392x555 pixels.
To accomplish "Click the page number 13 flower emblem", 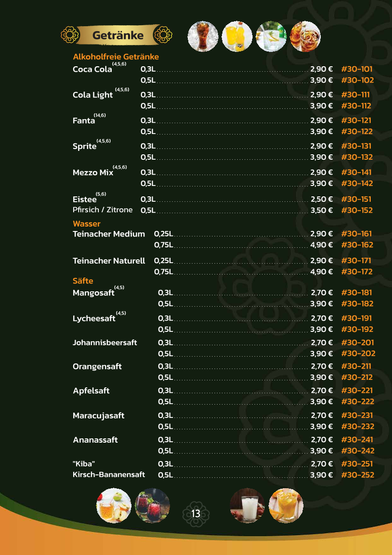I will point(196,513).
